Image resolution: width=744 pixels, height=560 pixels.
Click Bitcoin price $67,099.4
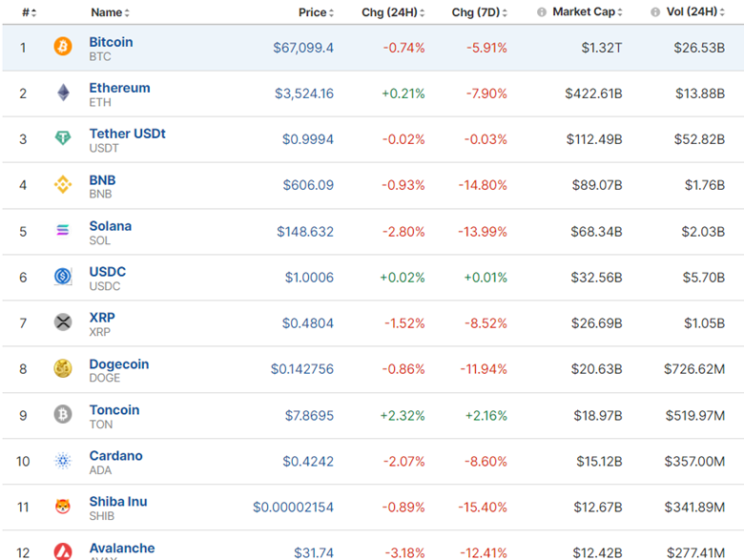pos(303,48)
